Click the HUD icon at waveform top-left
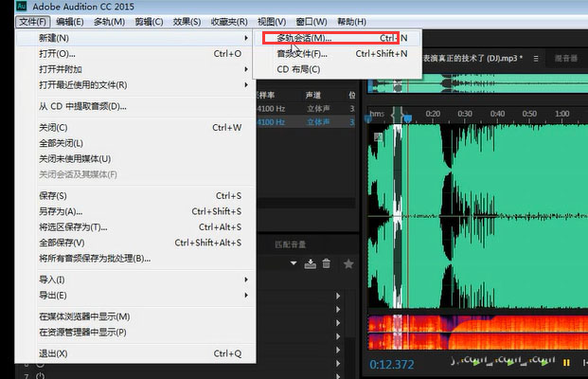Viewport: 588px width, 379px height. (x=378, y=137)
